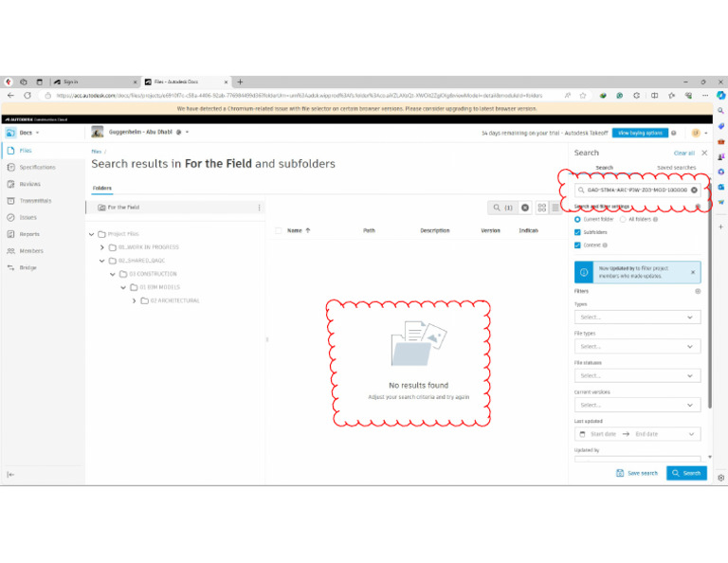Collapse the Filters section toggle icon

click(698, 292)
